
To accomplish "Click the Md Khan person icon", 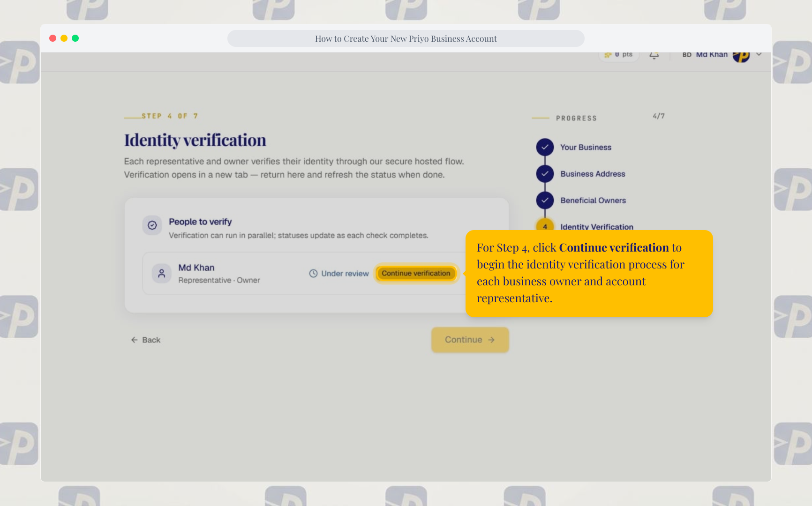I will pyautogui.click(x=162, y=273).
